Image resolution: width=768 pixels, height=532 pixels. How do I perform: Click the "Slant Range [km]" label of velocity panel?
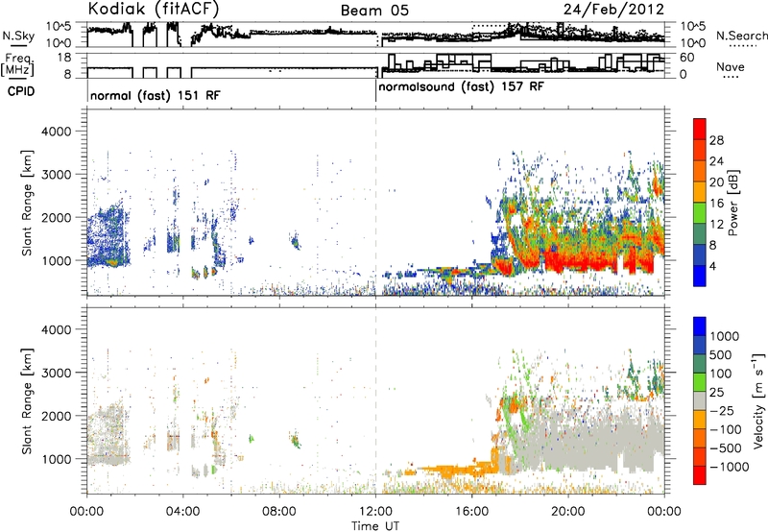(27, 400)
